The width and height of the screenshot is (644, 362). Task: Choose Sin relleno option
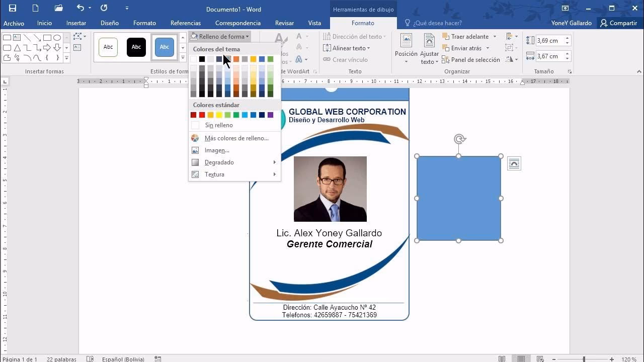click(x=218, y=125)
